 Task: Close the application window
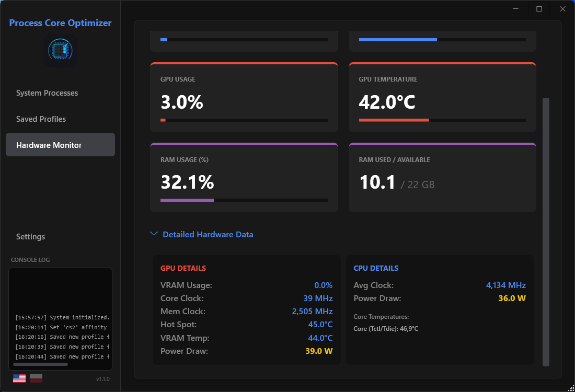[x=562, y=9]
